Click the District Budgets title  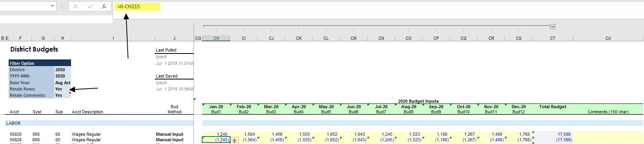tap(34, 49)
